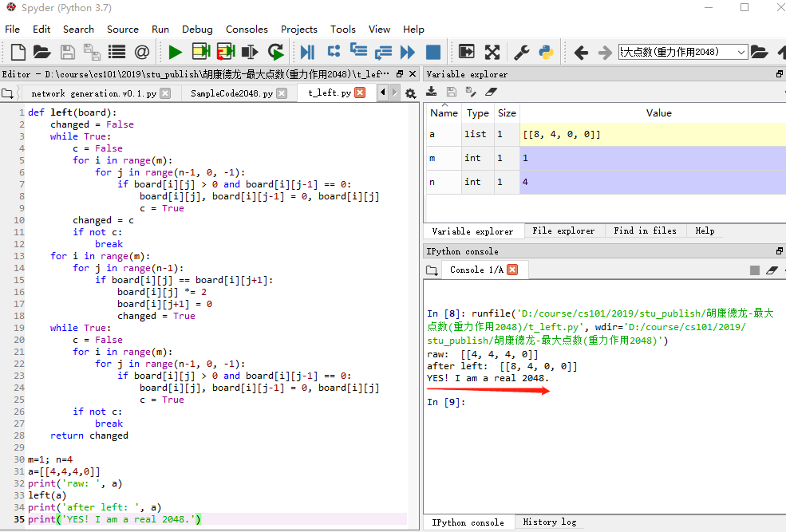
Task: Switch to the Find in files tab
Action: pos(645,231)
